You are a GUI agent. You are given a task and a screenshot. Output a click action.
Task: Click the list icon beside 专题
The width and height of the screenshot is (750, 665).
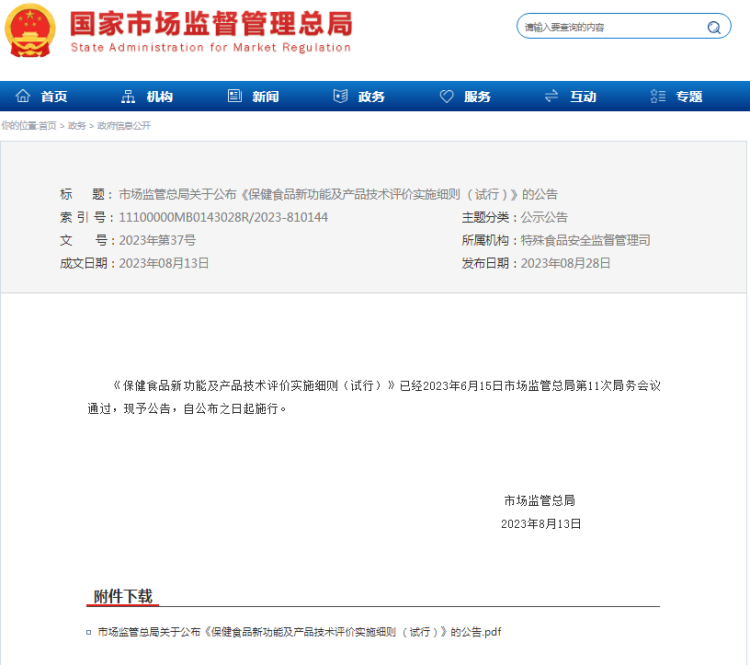[x=657, y=96]
